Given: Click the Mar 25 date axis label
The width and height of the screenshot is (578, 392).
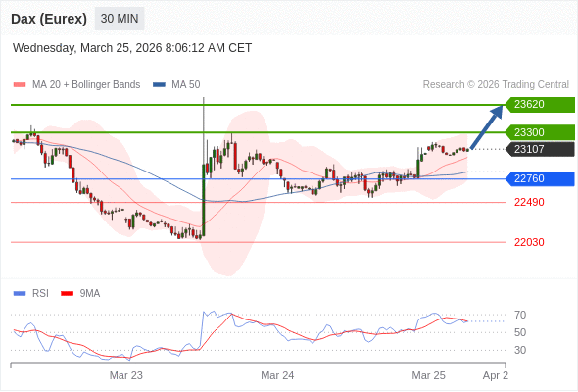Looking at the screenshot, I should tap(428, 375).
